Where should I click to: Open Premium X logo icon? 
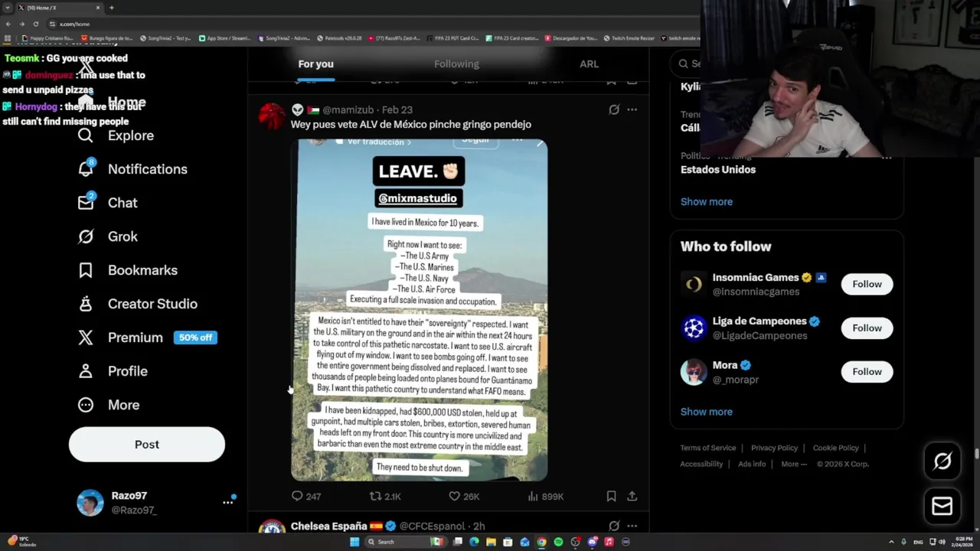pos(86,337)
